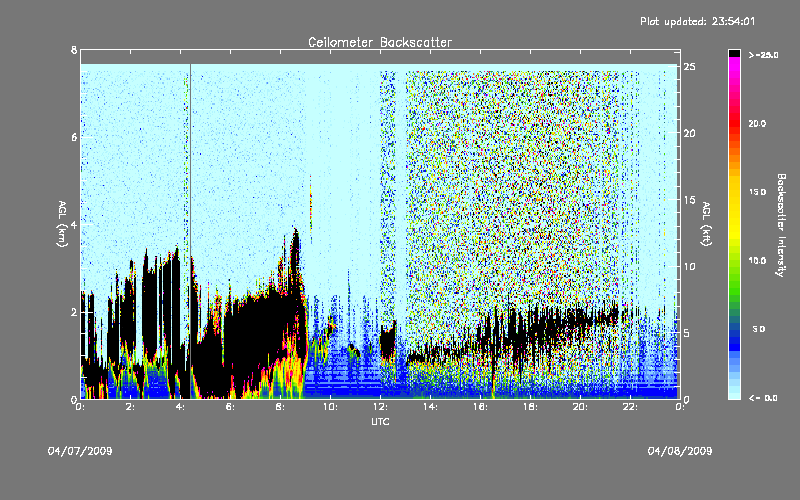Click the right 'AGL (kft)' axis label
This screenshot has width=800, height=500.
(x=707, y=224)
